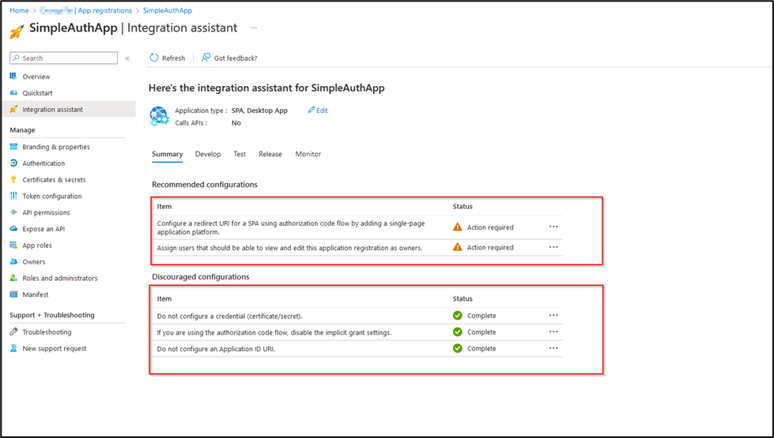Switch to the Test tab
Image resolution: width=774 pixels, height=438 pixels.
click(x=239, y=154)
